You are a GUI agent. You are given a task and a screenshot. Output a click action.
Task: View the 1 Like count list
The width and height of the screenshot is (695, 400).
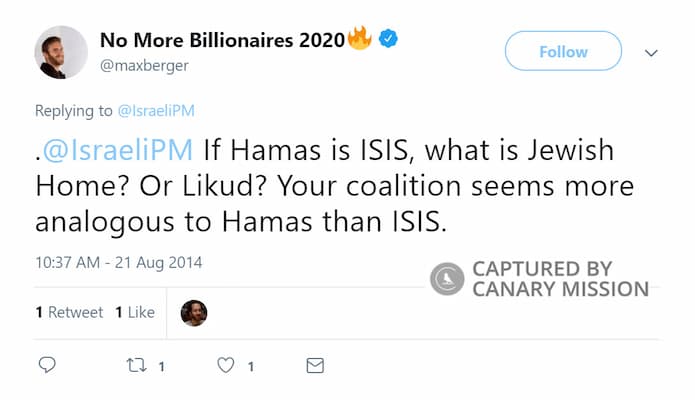click(135, 312)
